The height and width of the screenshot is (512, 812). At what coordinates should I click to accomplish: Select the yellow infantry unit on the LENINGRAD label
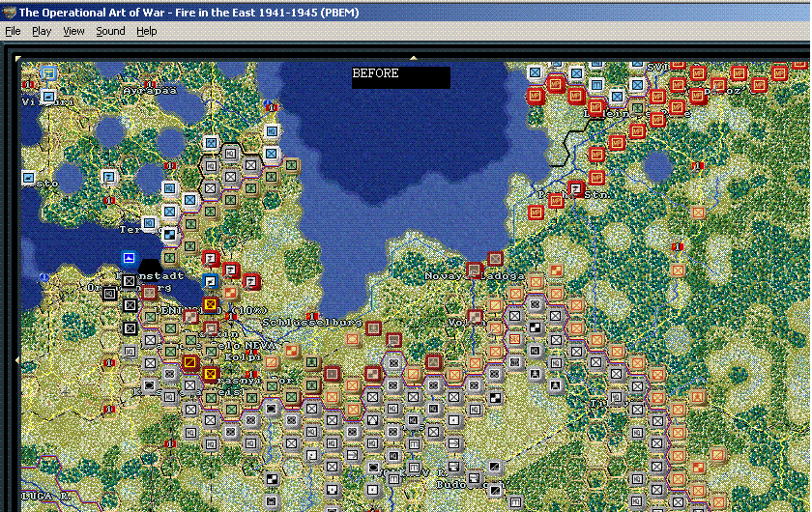click(210, 304)
